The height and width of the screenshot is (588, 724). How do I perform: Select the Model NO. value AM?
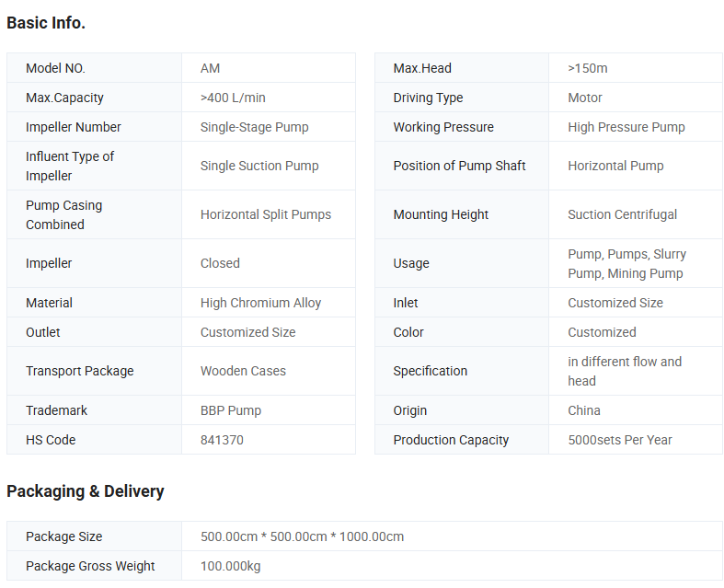coord(211,68)
